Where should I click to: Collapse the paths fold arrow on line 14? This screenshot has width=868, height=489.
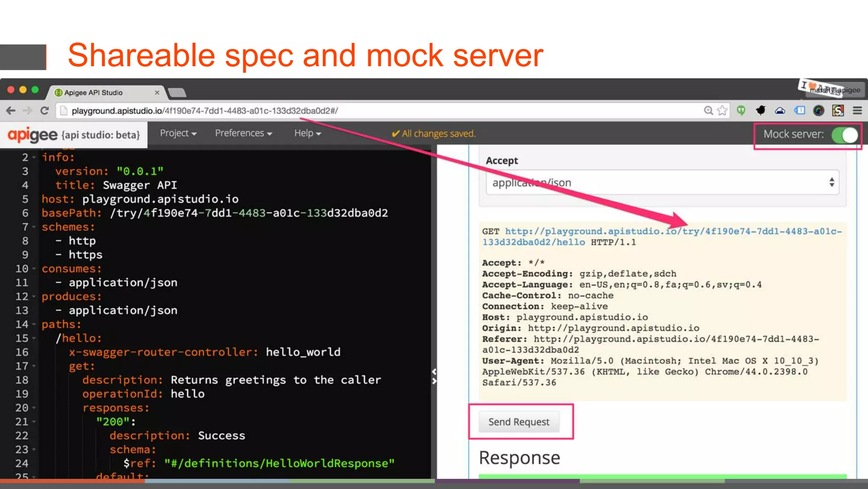pyautogui.click(x=34, y=324)
